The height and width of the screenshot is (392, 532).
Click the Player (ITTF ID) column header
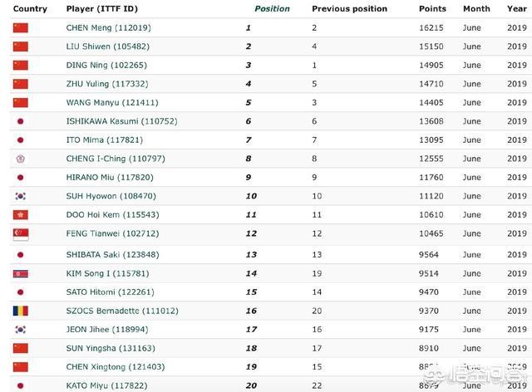[x=102, y=9]
